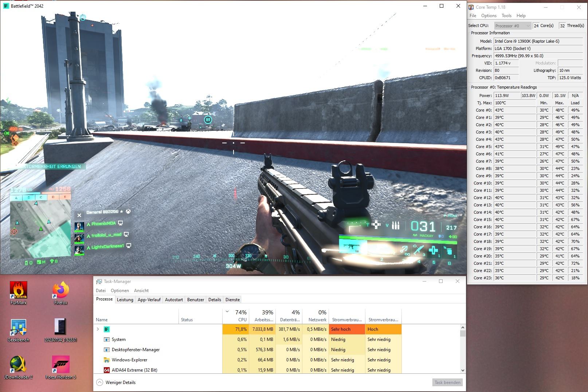Image resolution: width=588 pixels, height=392 pixels.
Task: Click the Core Temp title bar icon
Action: tap(471, 7)
